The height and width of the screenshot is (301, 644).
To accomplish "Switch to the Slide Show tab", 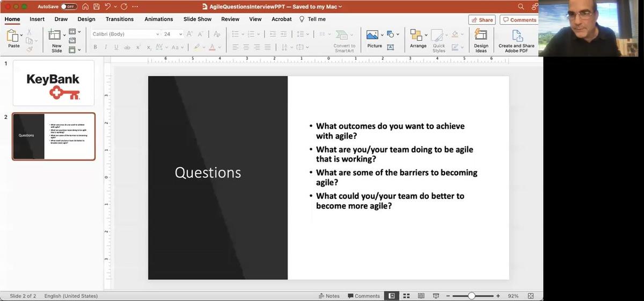I will (x=197, y=19).
